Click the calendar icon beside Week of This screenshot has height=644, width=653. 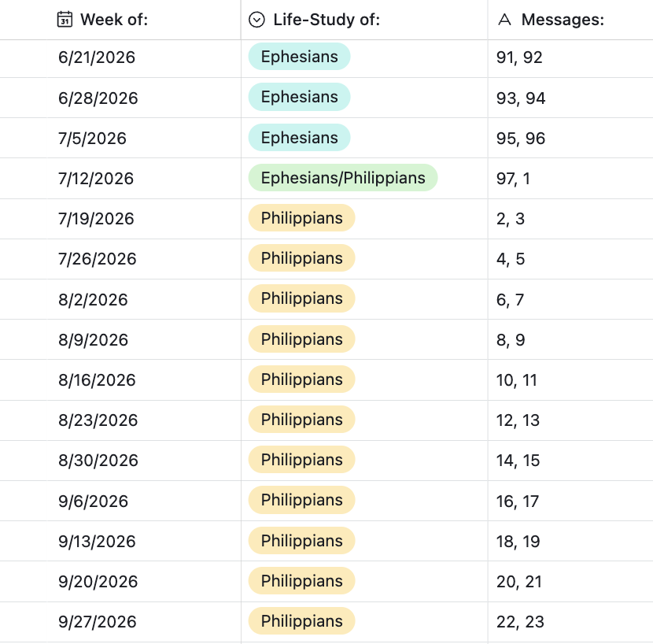(65, 20)
